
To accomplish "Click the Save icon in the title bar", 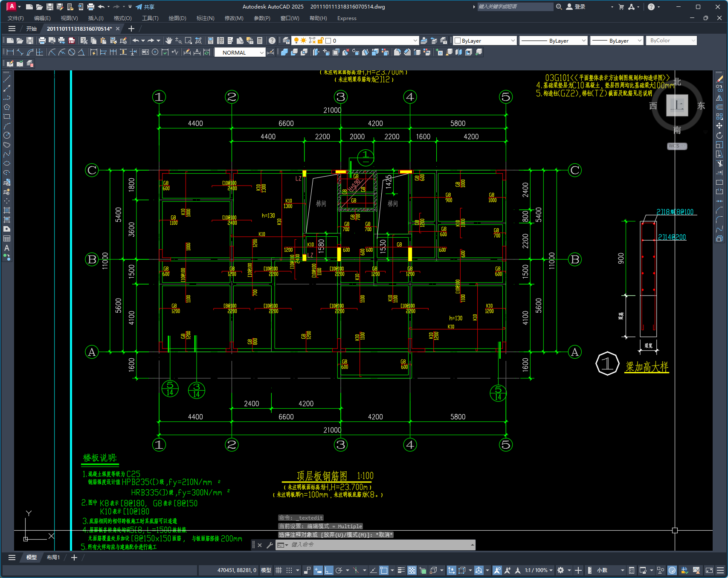I will point(49,7).
